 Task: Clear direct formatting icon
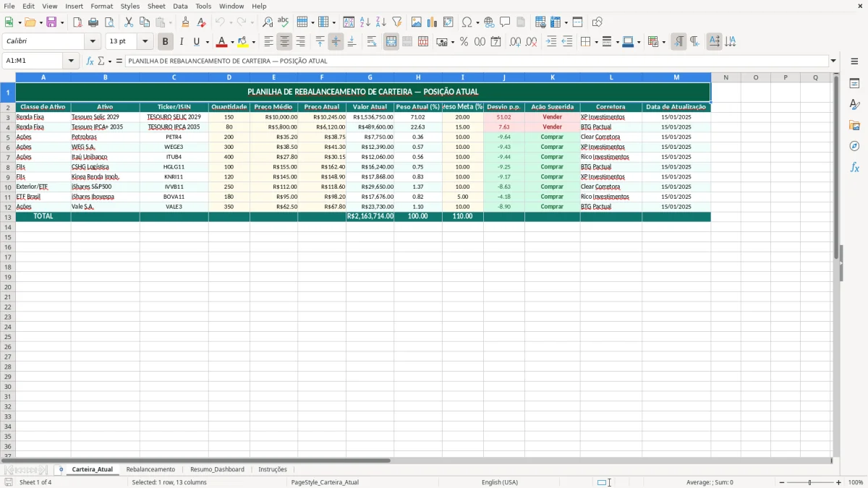click(x=201, y=22)
